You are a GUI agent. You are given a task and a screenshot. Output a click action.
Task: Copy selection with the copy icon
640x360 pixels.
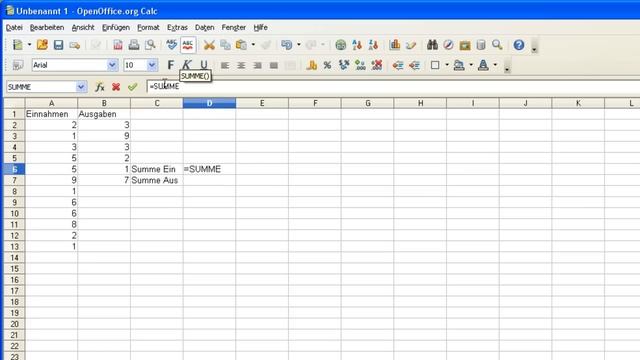point(225,45)
